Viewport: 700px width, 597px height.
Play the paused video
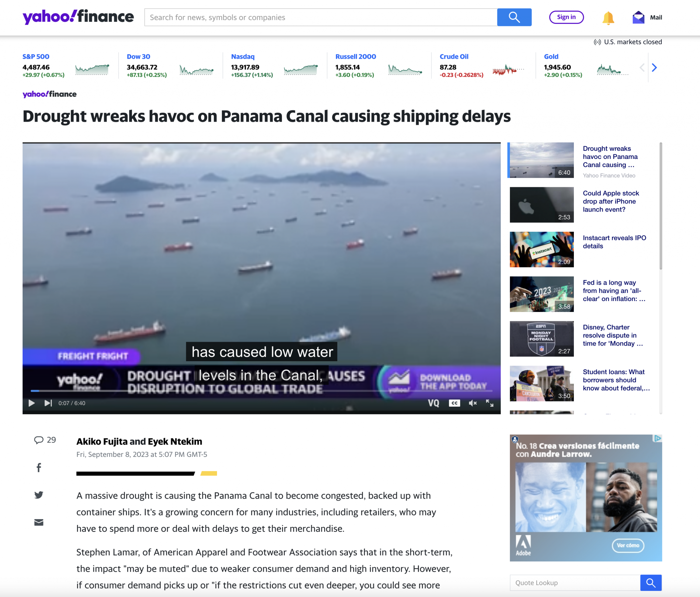31,403
